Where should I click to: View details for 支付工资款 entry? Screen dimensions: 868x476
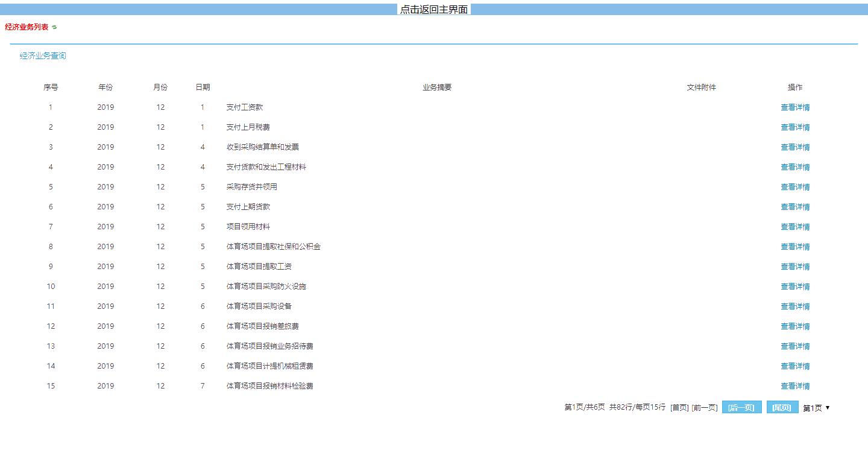pos(795,107)
